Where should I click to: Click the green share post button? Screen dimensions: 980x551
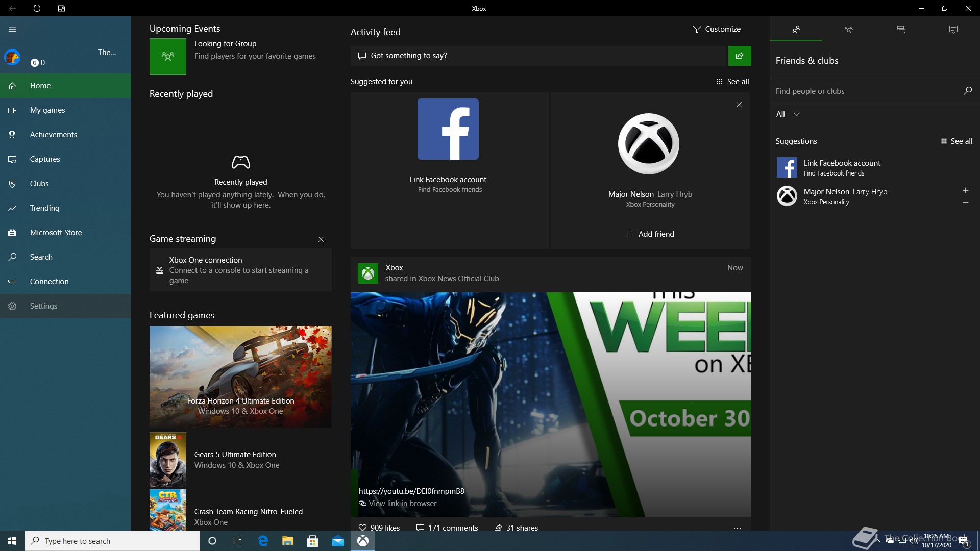coord(740,56)
